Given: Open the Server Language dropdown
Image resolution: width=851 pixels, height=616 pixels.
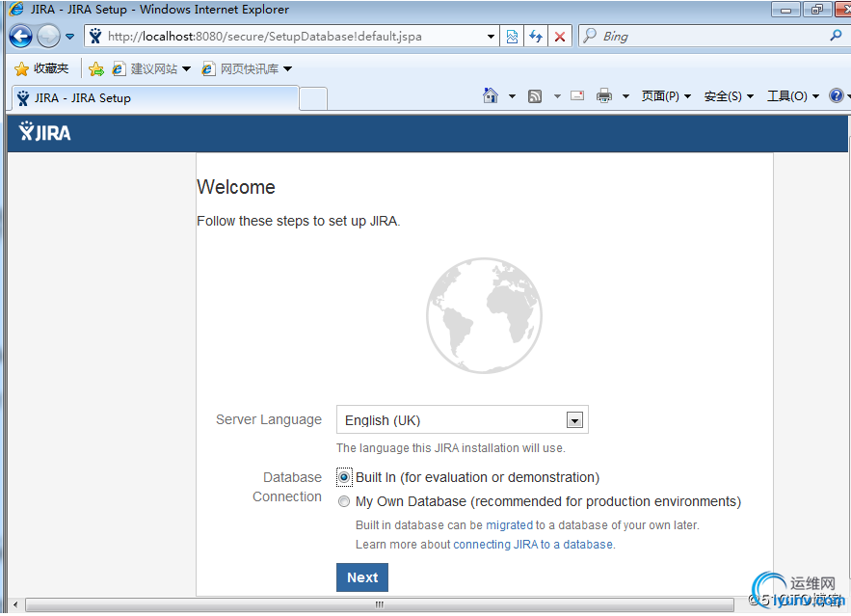Looking at the screenshot, I should (x=463, y=419).
